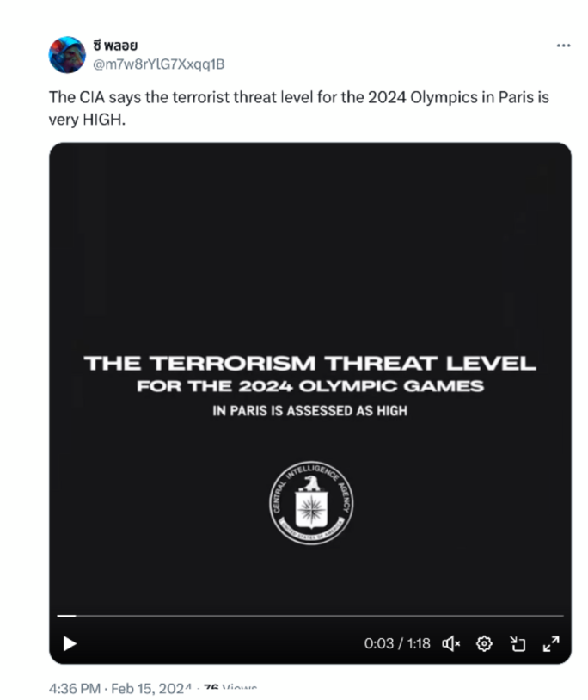Image resolution: width=588 pixels, height=700 pixels.
Task: Open the profile via display name ซี พลอย
Action: (115, 46)
